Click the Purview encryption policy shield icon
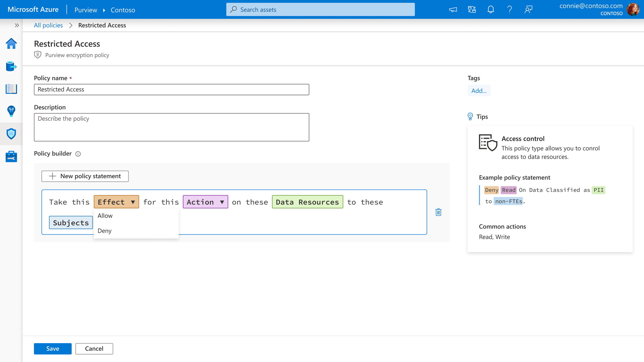 tap(37, 55)
